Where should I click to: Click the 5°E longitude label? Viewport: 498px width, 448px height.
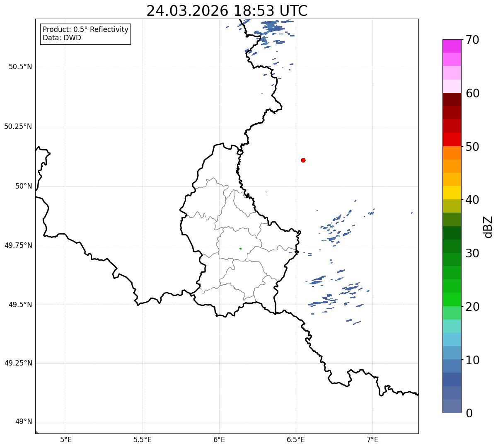(66, 440)
